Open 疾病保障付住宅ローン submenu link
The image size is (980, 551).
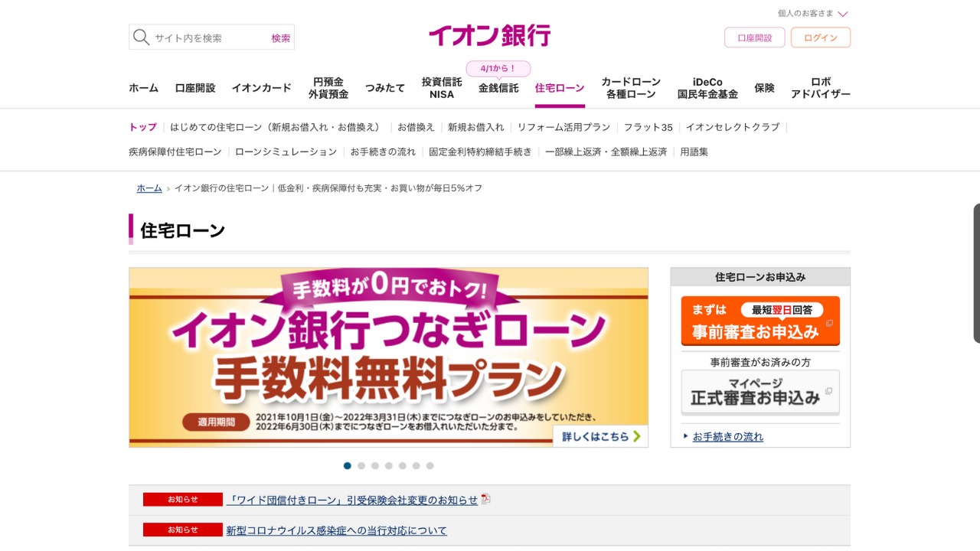[x=175, y=152]
